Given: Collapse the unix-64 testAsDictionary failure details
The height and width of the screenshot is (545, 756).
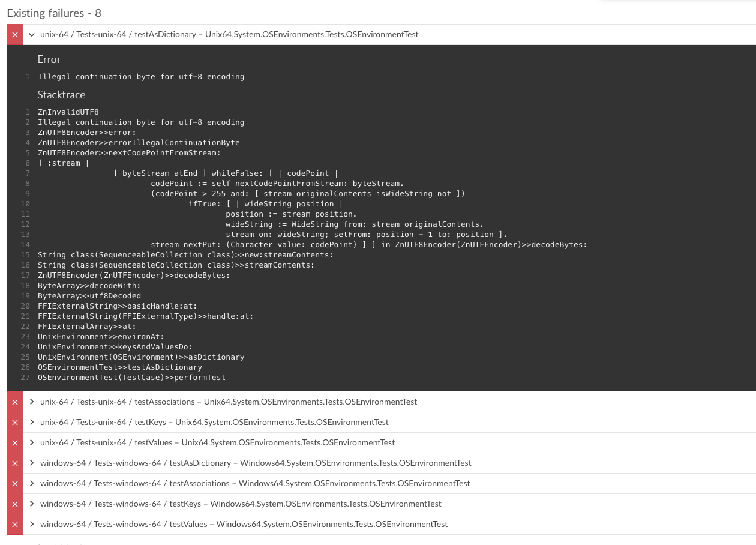Looking at the screenshot, I should (32, 35).
